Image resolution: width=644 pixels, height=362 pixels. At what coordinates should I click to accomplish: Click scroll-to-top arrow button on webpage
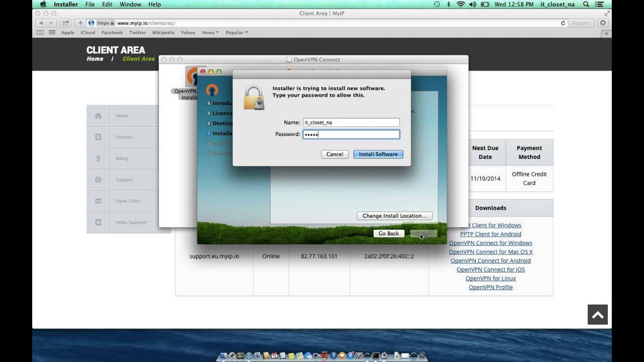point(598,315)
